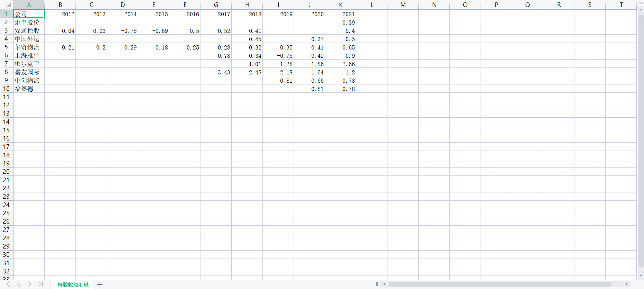Viewport: 644px width, 289px height.
Task: Click cell 嘉友国际
Action: click(x=29, y=72)
